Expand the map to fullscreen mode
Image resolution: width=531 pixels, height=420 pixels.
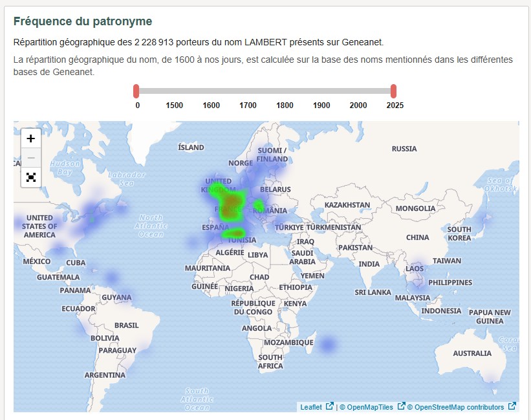click(x=30, y=177)
